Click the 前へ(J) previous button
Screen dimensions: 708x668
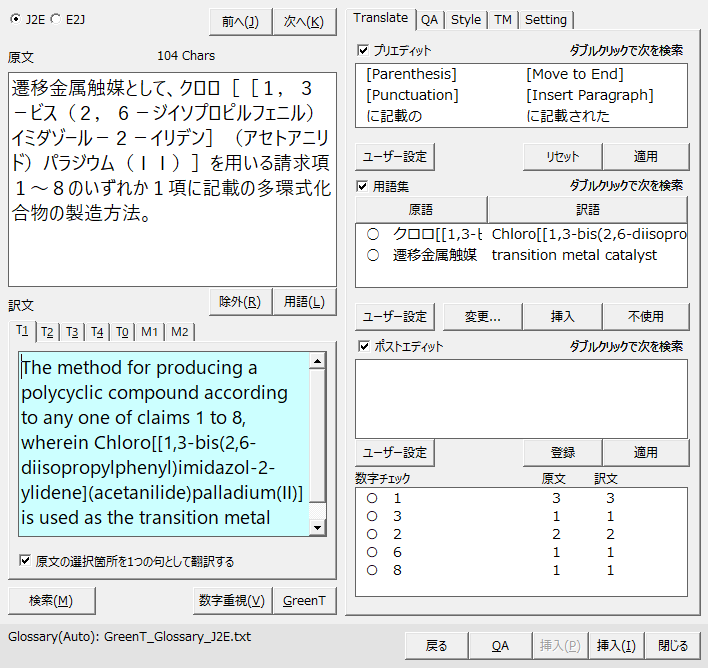pyautogui.click(x=240, y=22)
